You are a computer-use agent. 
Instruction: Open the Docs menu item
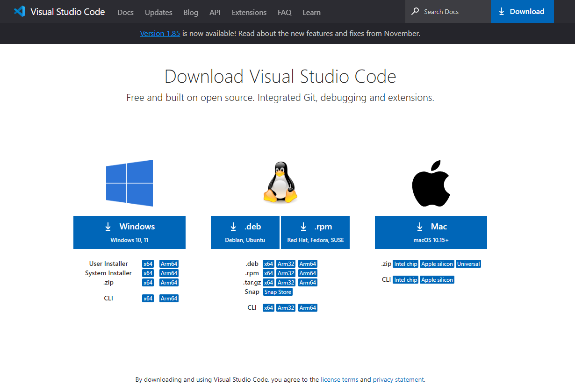click(x=125, y=13)
